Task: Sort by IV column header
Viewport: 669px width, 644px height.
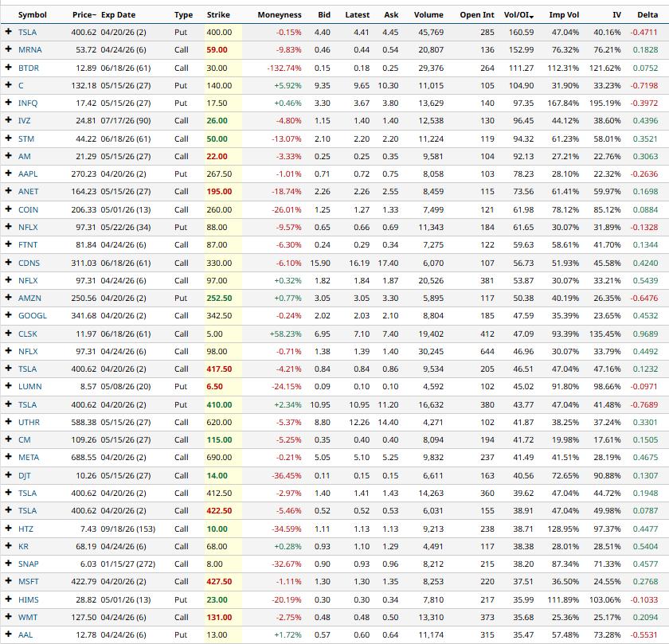Action: [x=616, y=15]
